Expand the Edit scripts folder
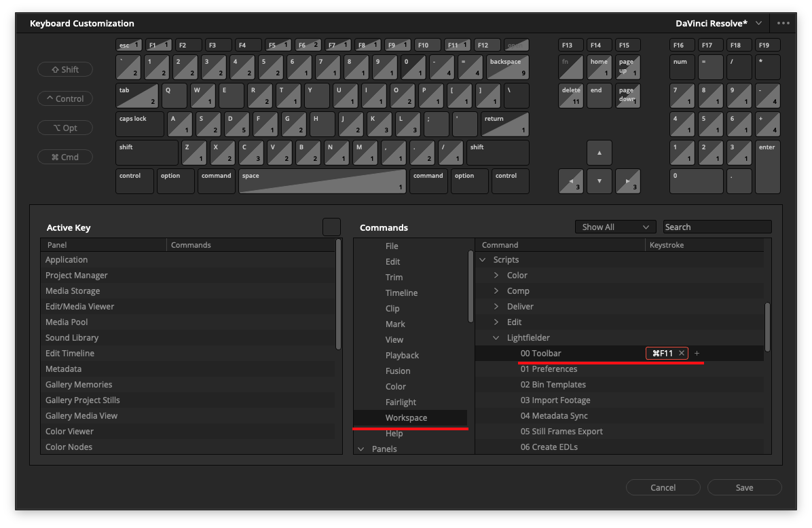Viewport: 812px width, 528px height. tap(496, 322)
